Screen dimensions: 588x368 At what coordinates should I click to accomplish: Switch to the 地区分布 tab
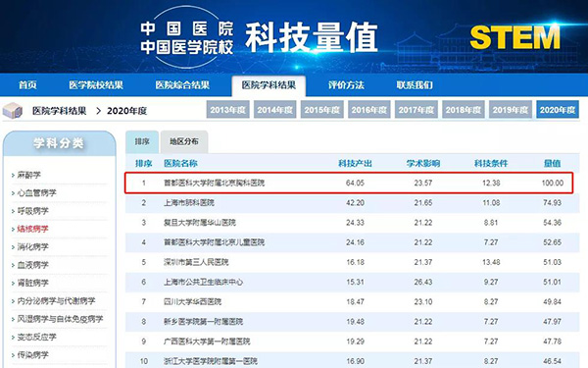184,141
